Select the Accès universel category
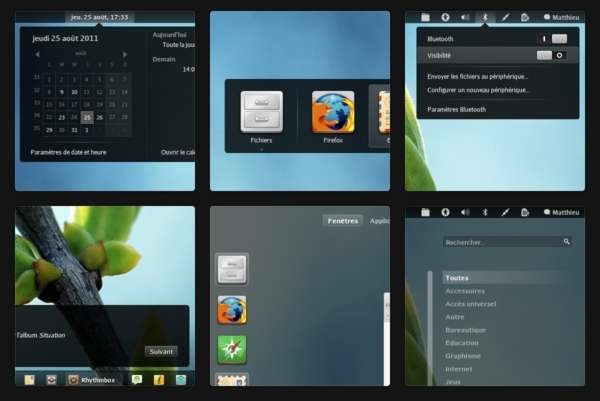Screen dimensions: 600x401 pyautogui.click(x=471, y=304)
